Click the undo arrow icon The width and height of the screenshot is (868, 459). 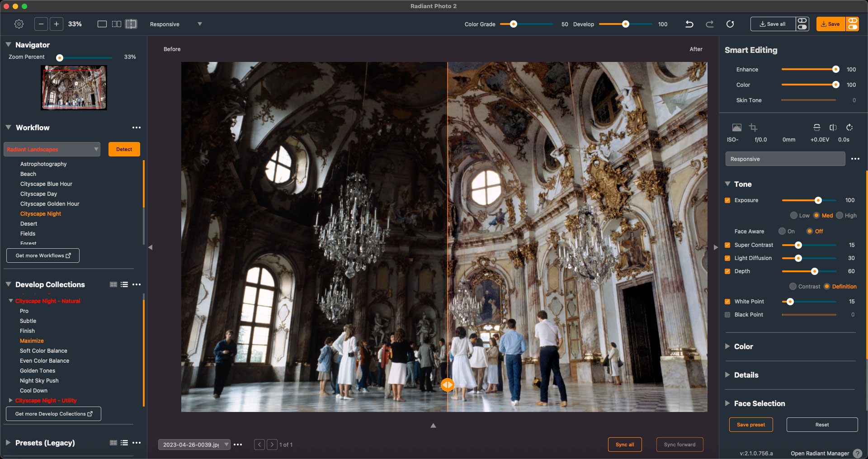pos(689,24)
